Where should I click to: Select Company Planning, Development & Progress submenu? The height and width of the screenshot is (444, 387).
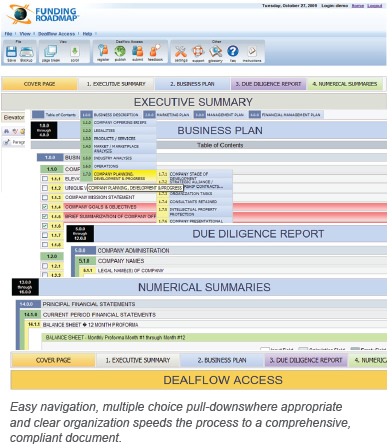point(119,176)
